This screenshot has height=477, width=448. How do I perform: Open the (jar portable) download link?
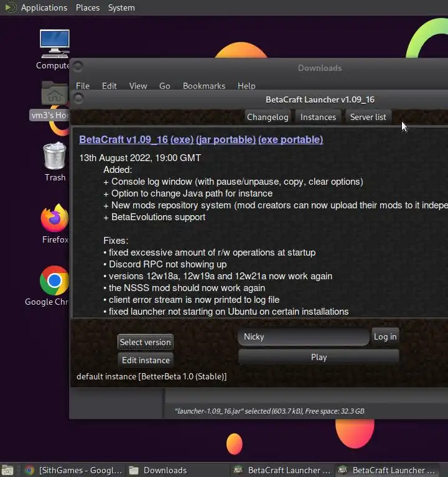tap(226, 140)
